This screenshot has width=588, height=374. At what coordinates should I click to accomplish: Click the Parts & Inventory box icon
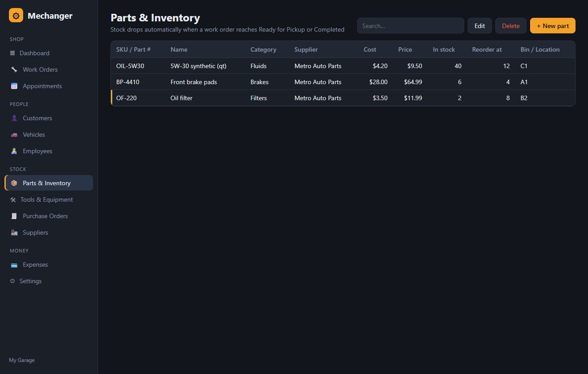coord(14,183)
